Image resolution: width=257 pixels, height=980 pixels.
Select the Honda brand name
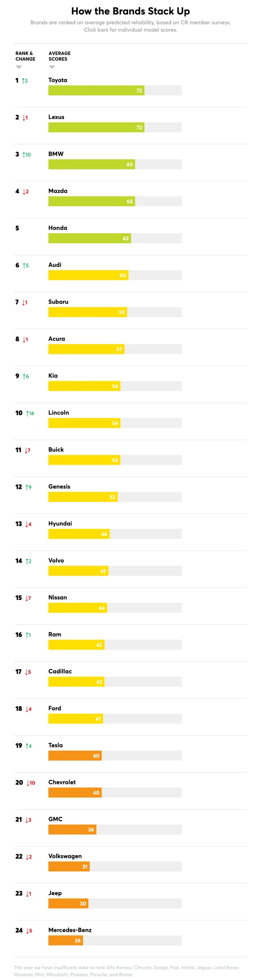(x=58, y=228)
